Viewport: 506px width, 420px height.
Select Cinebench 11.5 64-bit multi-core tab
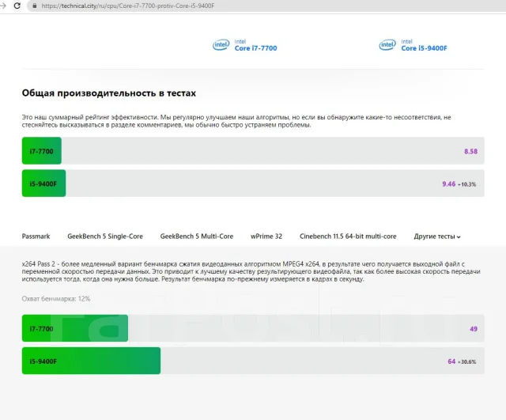[348, 236]
